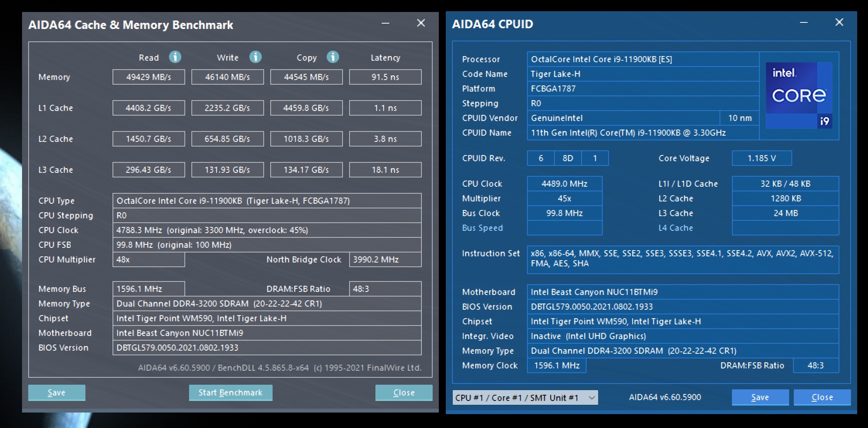This screenshot has height=428, width=868.
Task: Open the CPU core selector dropdown
Action: click(x=525, y=397)
